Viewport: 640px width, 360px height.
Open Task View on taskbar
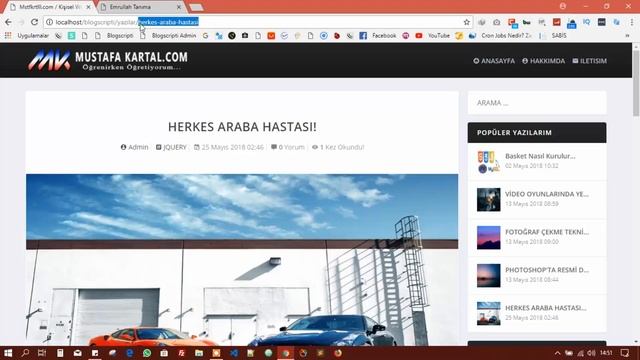click(42, 353)
